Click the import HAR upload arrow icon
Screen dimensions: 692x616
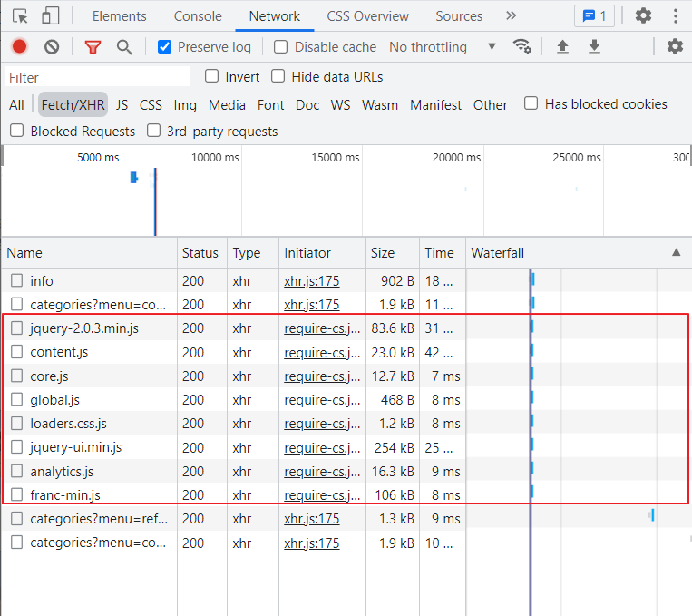[x=562, y=46]
